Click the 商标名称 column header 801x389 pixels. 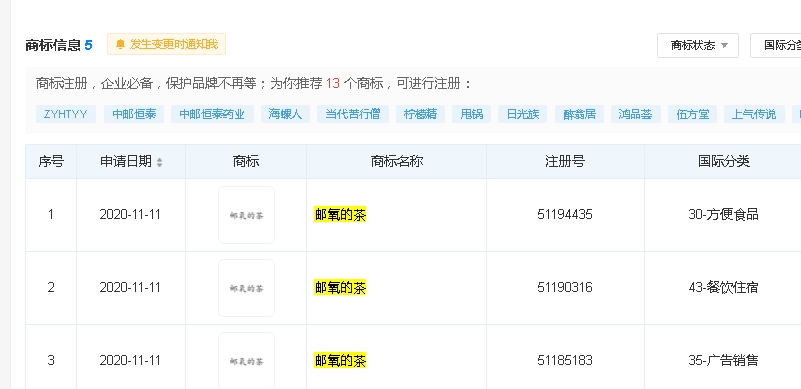click(x=396, y=162)
